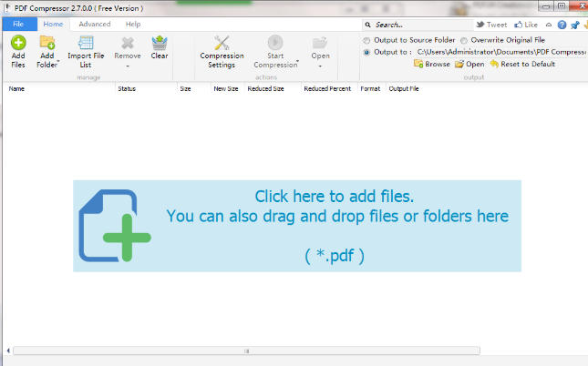Click the Like thumbs-up icon
Image resolution: width=588 pixels, height=366 pixels.
coord(518,25)
